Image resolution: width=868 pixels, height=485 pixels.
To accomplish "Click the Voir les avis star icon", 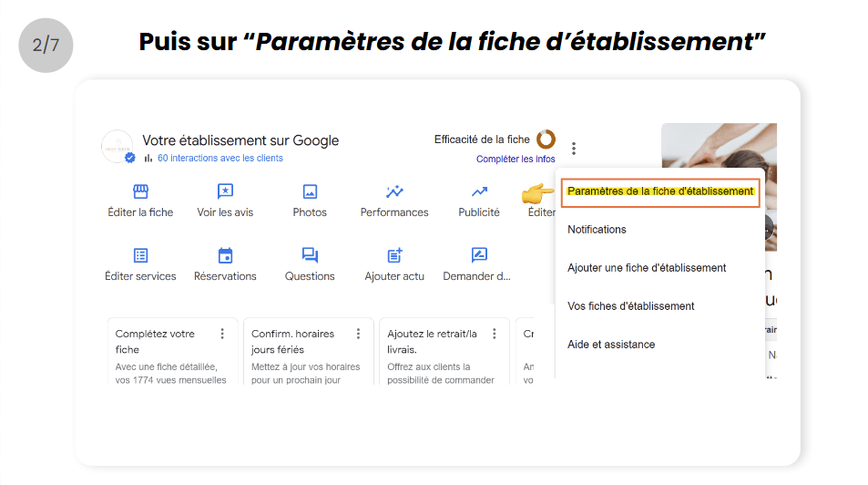I will 225,191.
